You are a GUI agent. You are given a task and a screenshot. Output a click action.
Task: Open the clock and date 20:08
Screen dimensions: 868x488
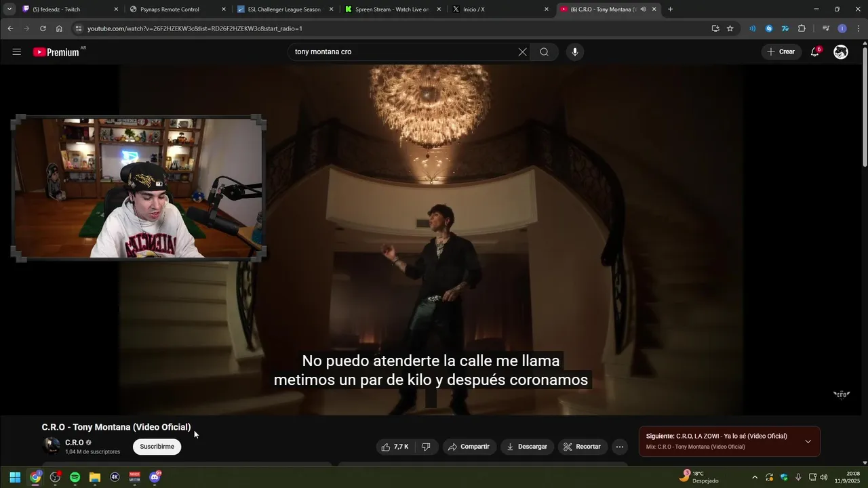(x=847, y=477)
